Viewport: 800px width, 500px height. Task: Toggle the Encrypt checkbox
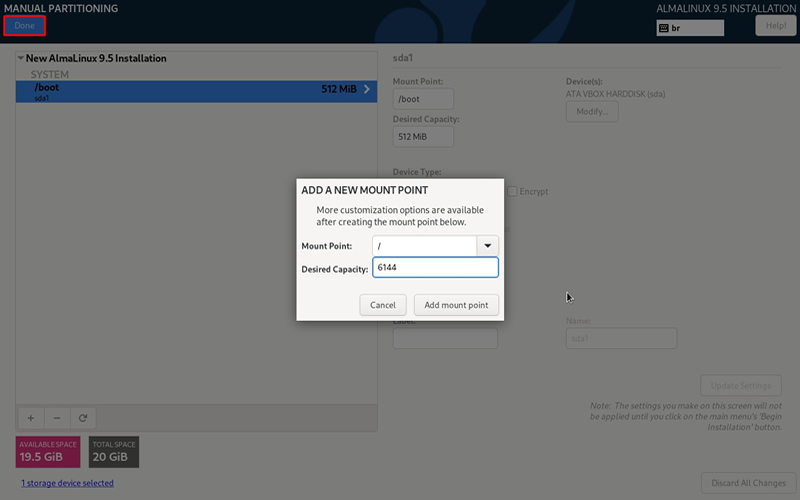click(x=512, y=191)
